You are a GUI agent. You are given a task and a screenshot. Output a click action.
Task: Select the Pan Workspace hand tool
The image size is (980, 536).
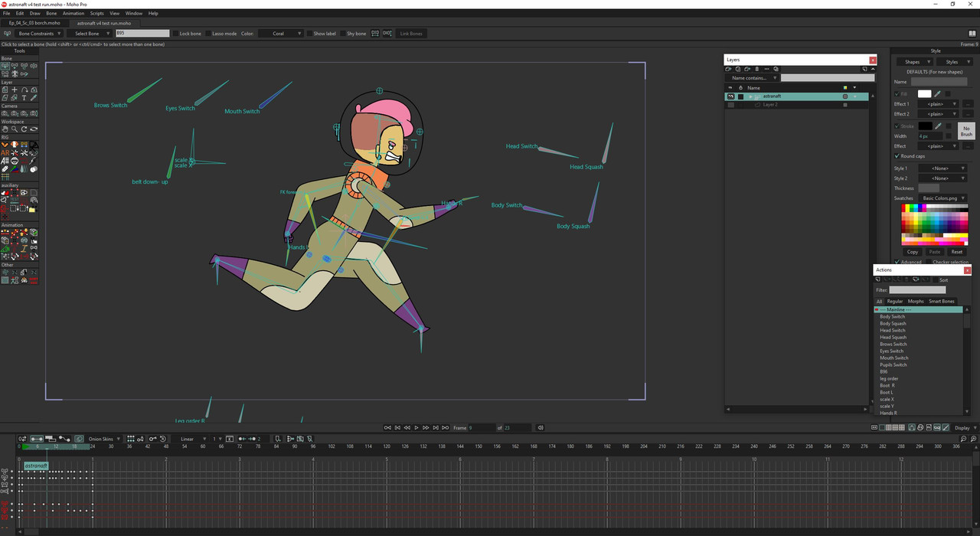(5, 129)
